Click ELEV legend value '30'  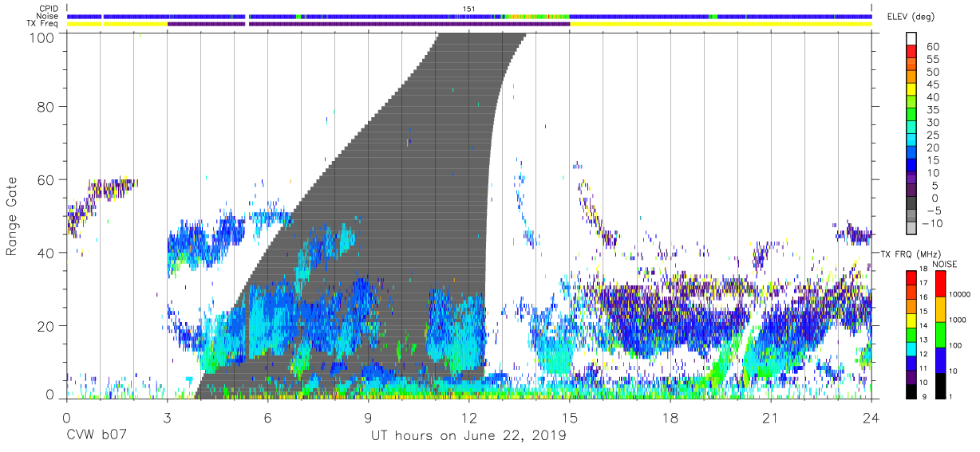click(x=933, y=123)
